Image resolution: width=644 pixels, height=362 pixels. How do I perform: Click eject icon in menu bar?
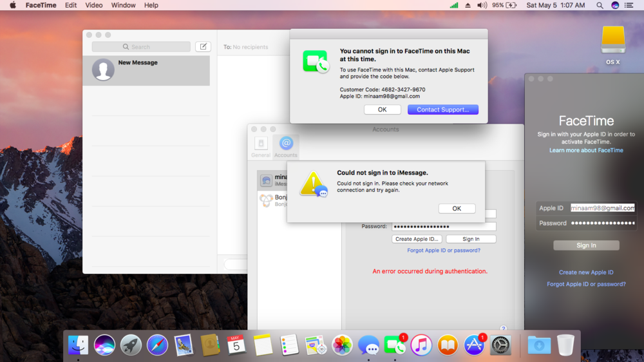[x=468, y=5]
